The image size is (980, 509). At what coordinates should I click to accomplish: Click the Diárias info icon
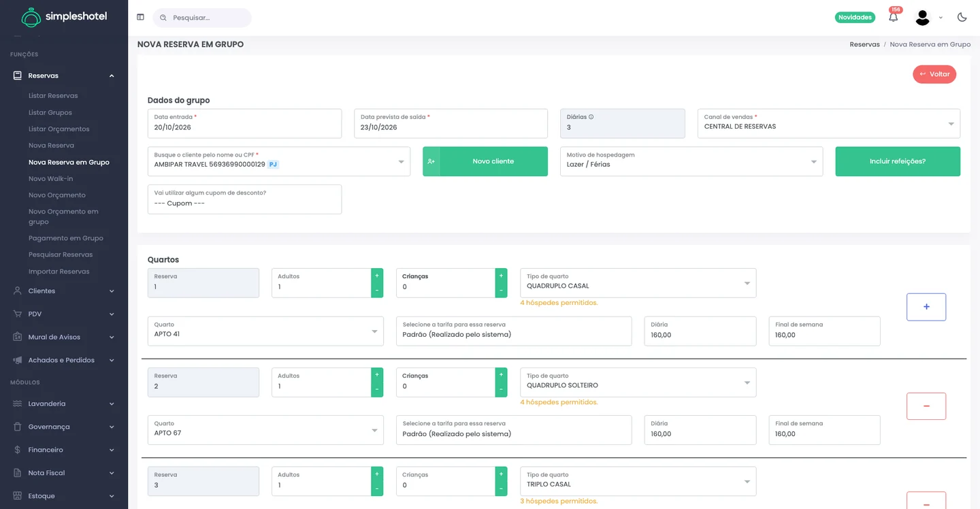[591, 117]
